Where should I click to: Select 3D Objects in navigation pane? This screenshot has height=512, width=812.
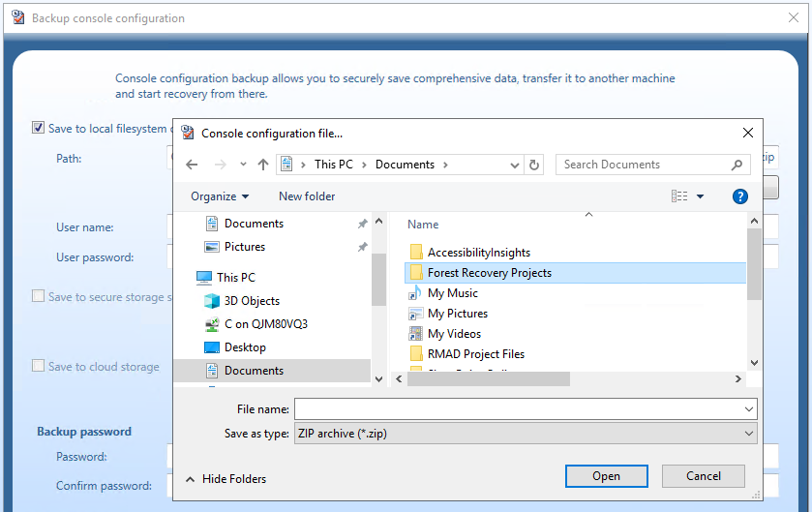252,301
